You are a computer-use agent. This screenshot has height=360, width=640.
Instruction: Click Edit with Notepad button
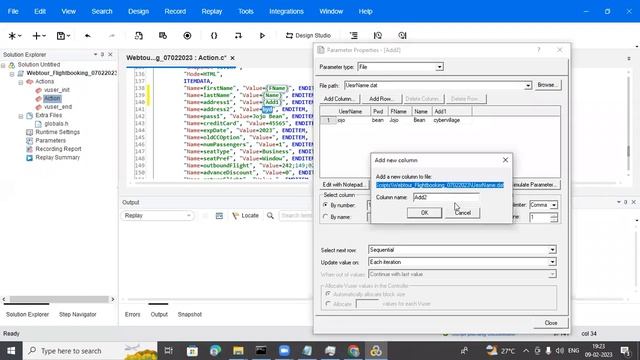pos(343,185)
